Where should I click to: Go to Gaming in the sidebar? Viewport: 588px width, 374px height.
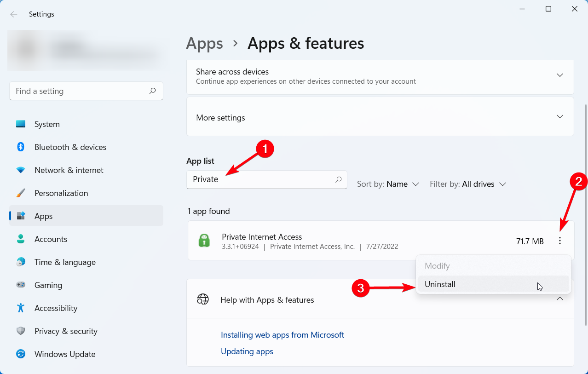pos(48,285)
